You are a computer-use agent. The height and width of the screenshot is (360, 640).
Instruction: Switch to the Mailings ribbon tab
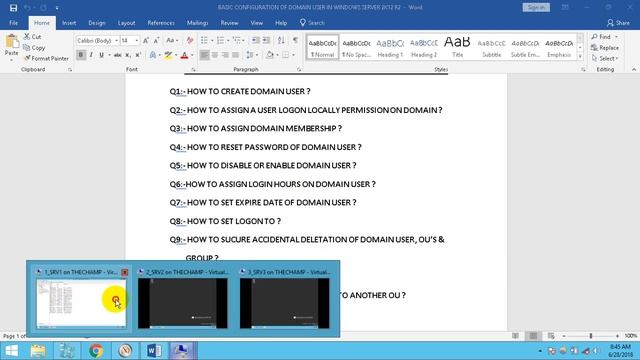point(198,23)
